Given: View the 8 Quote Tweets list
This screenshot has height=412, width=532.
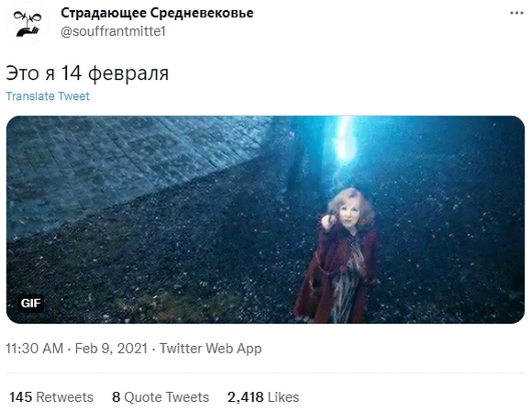Looking at the screenshot, I should 161,397.
